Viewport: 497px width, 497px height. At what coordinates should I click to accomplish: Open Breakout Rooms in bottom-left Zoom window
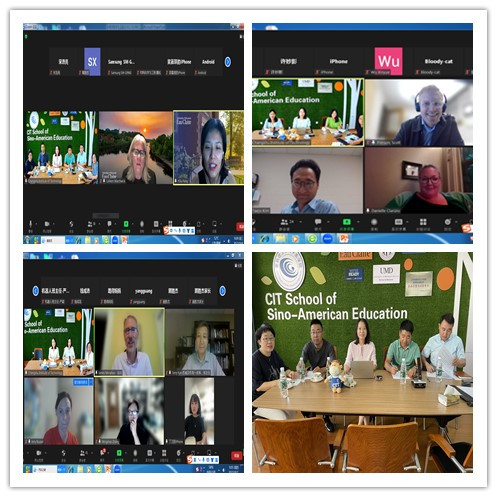pos(164,453)
